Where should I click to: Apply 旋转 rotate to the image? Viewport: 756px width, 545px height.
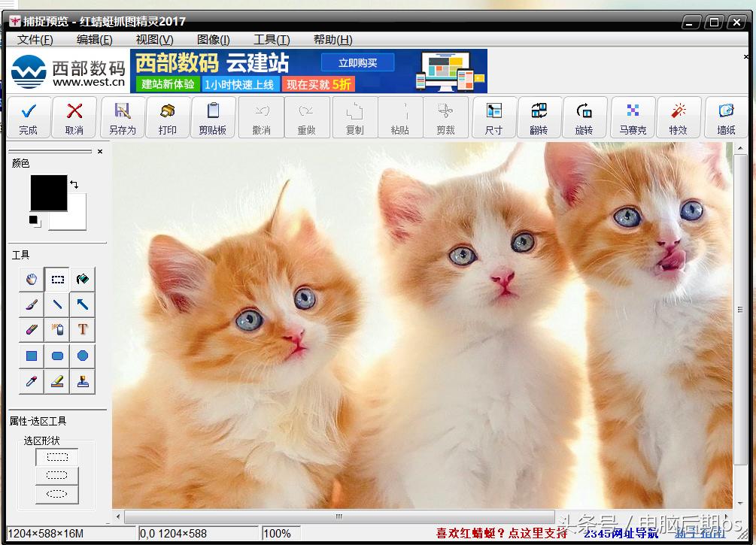click(585, 118)
